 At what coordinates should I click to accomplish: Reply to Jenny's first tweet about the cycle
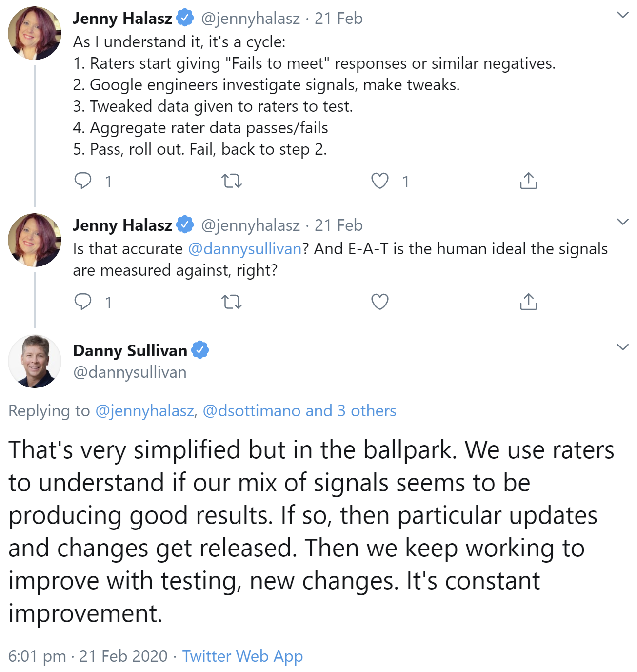(x=83, y=181)
